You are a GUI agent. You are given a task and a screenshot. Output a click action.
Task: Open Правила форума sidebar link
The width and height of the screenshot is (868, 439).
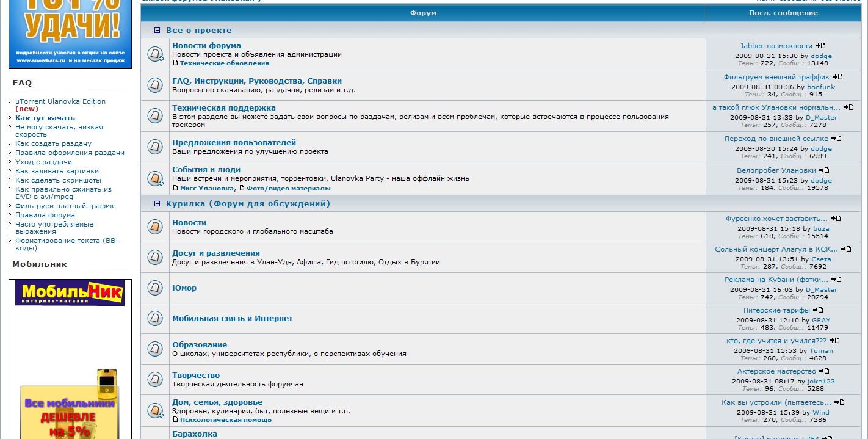coord(45,215)
